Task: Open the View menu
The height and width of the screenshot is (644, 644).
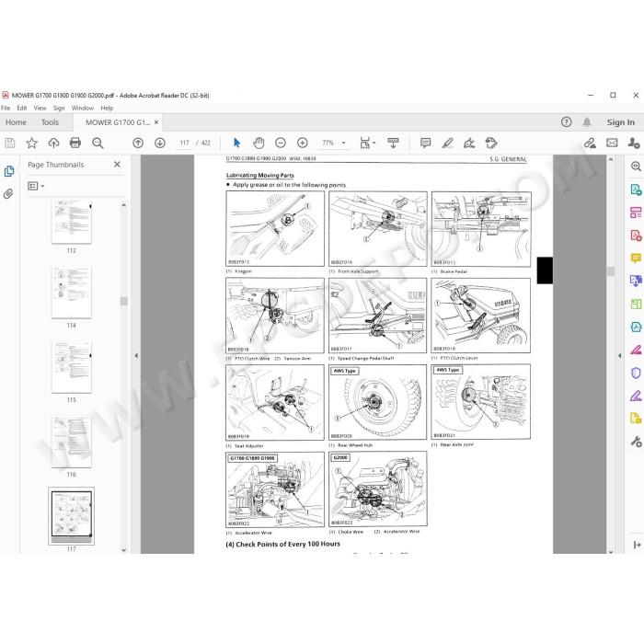Action: pos(40,108)
